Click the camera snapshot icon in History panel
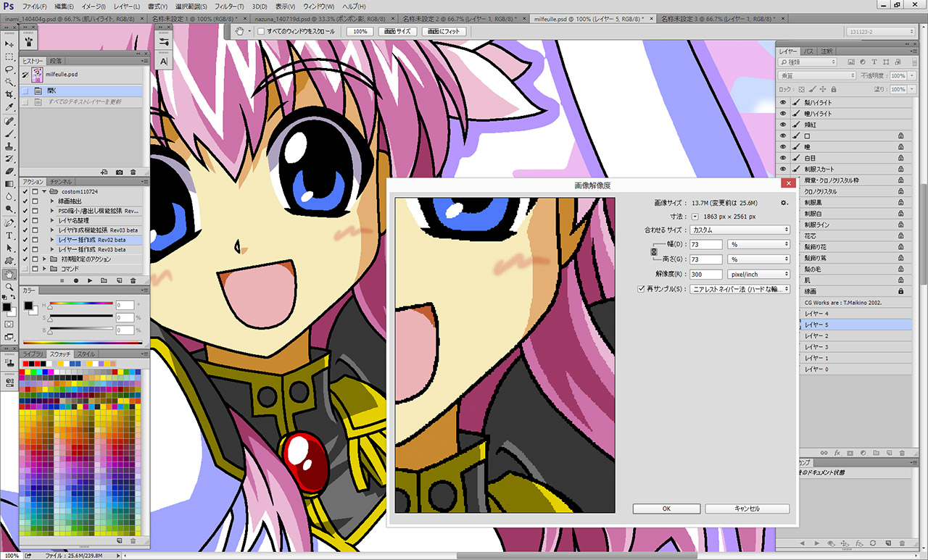 (119, 172)
